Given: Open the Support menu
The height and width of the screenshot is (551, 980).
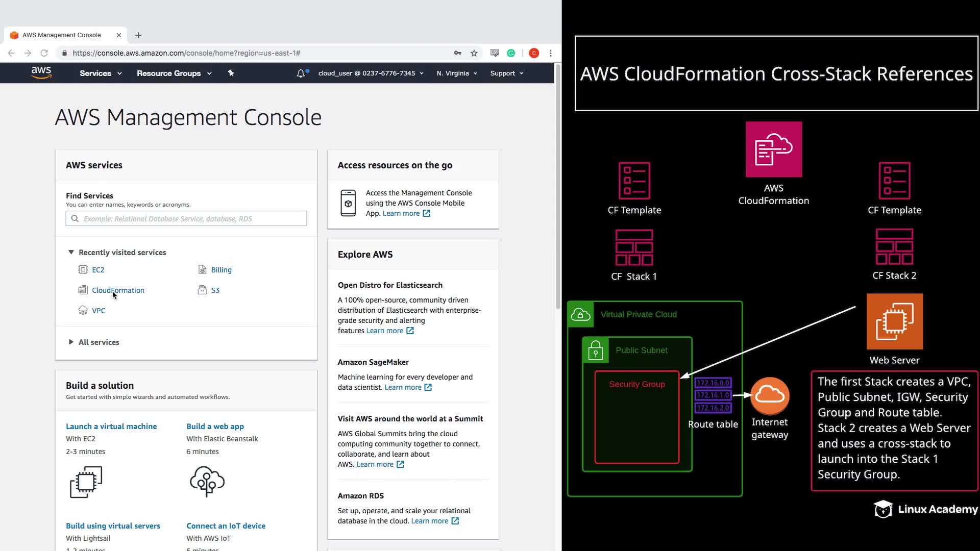Looking at the screenshot, I should tap(506, 73).
